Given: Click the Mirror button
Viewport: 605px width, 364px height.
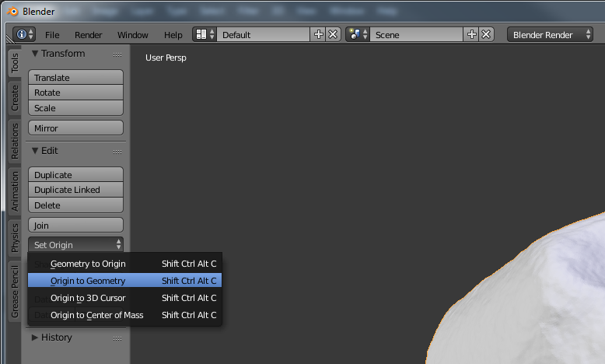Looking at the screenshot, I should [75, 128].
